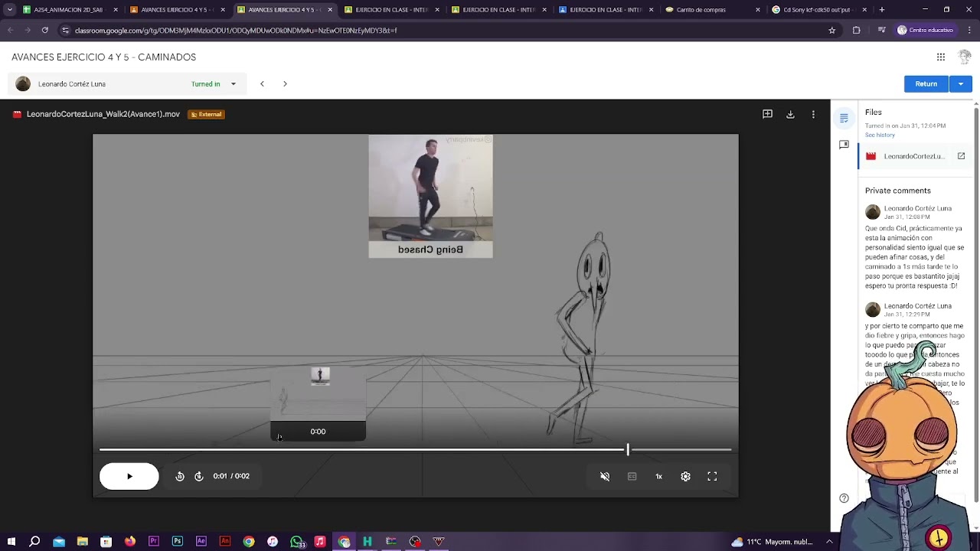Screen dimensions: 980x551
Task: Open Google apps grid
Action: point(941,57)
